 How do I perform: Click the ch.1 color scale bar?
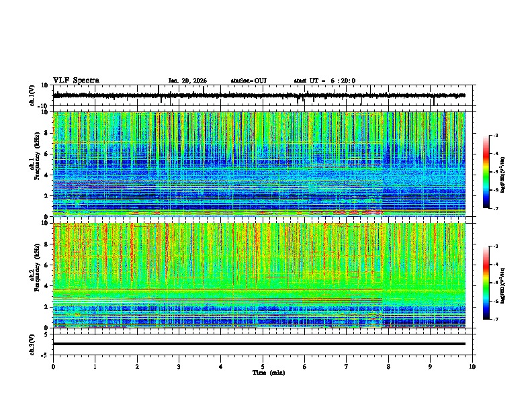coord(486,172)
